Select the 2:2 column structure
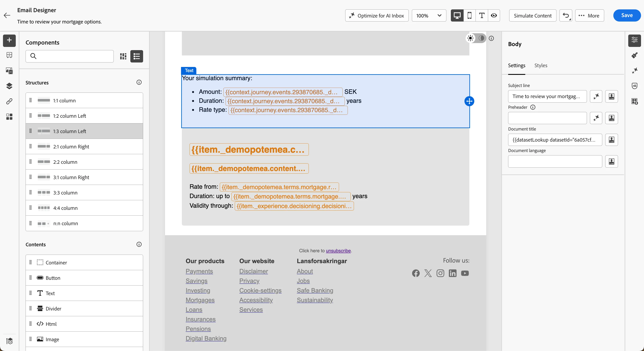This screenshot has width=644, height=351. 84,162
